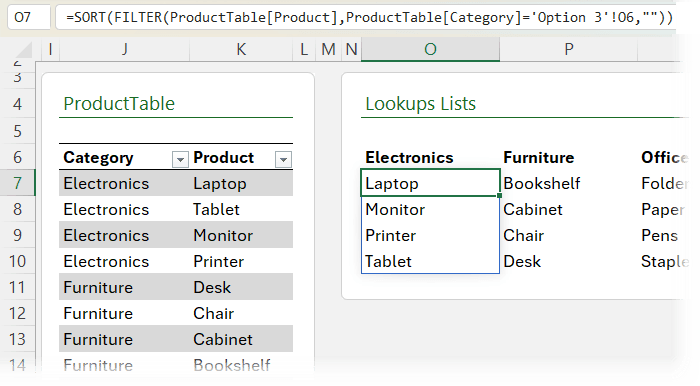Select column I header
The height and width of the screenshot is (386, 700).
point(50,49)
